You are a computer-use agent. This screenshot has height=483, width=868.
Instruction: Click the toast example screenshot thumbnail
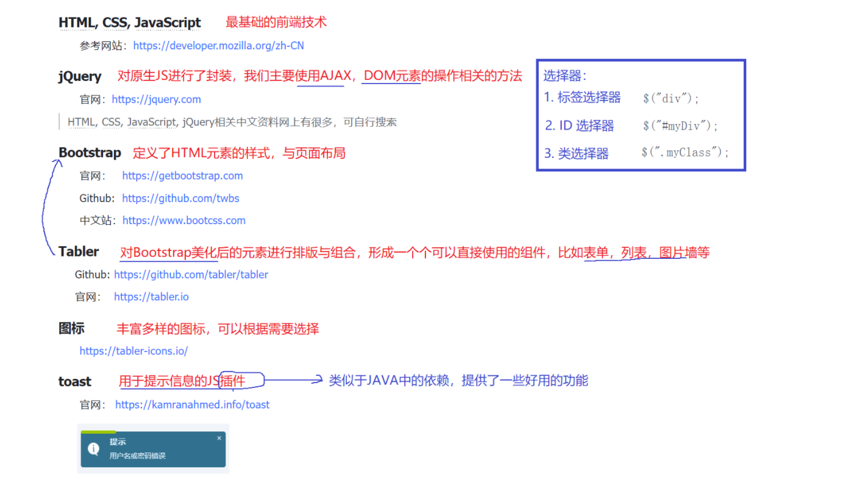click(x=153, y=449)
